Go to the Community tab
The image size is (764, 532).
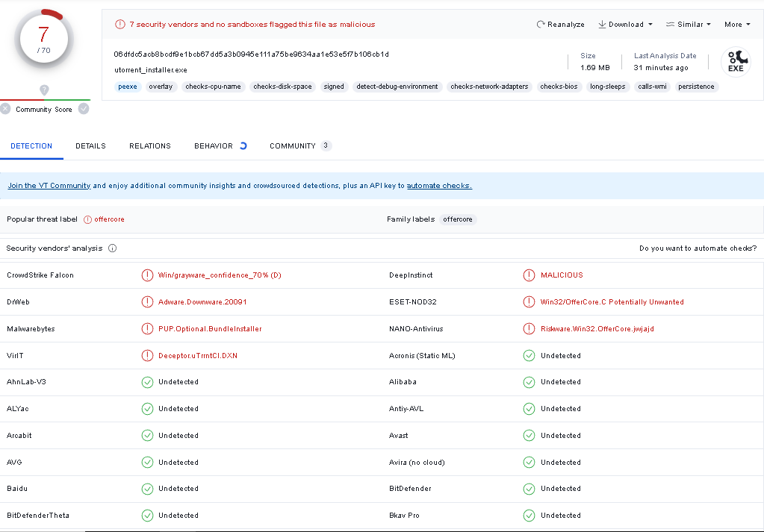[x=293, y=146]
